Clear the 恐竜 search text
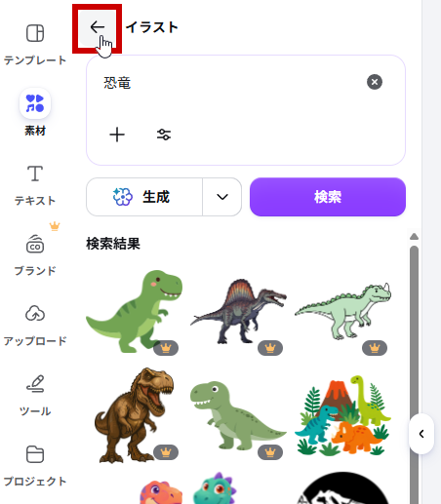This screenshot has width=441, height=504. (x=375, y=82)
